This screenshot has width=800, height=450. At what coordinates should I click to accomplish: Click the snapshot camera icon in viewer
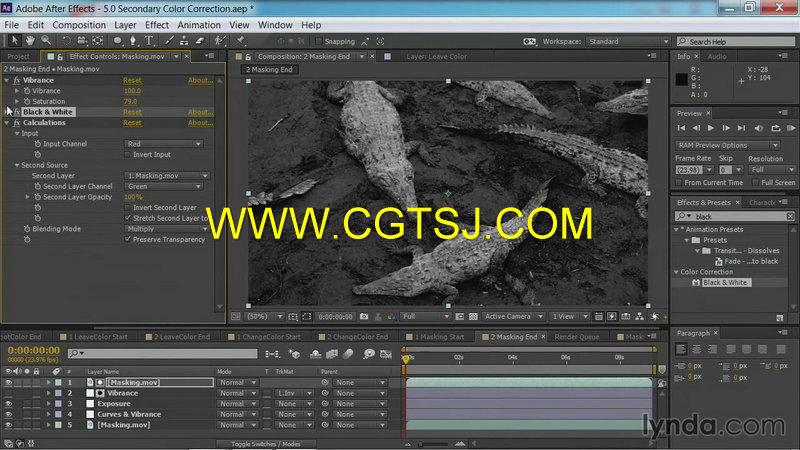tap(364, 317)
